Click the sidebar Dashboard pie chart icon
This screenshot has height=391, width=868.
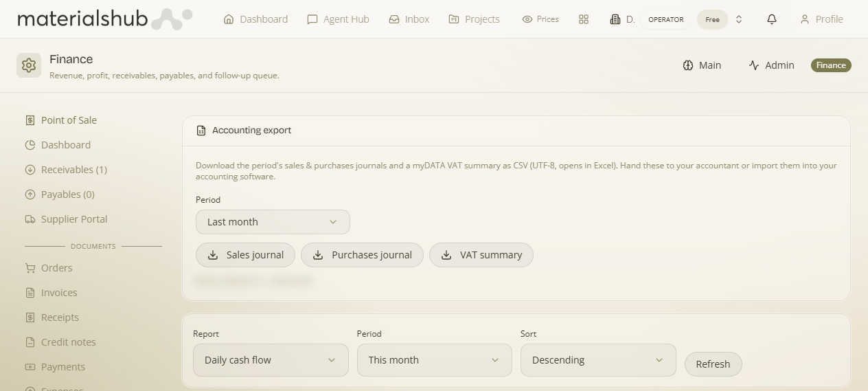coord(30,145)
